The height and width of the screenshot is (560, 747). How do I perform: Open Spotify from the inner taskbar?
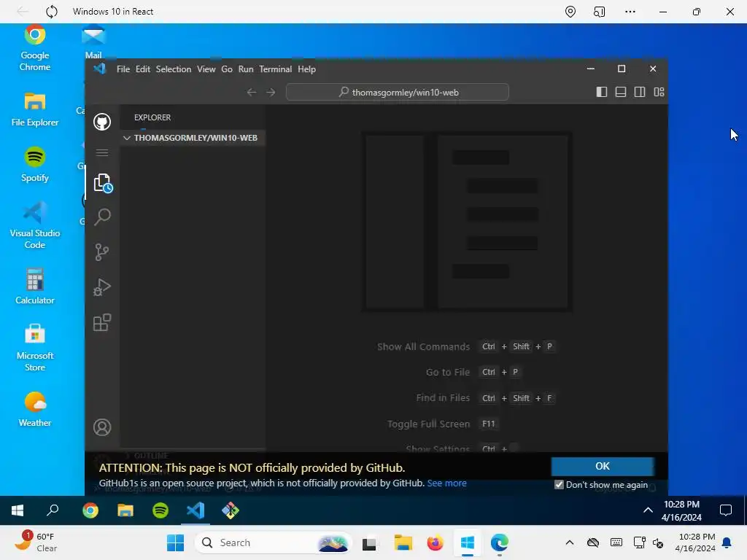tap(160, 510)
